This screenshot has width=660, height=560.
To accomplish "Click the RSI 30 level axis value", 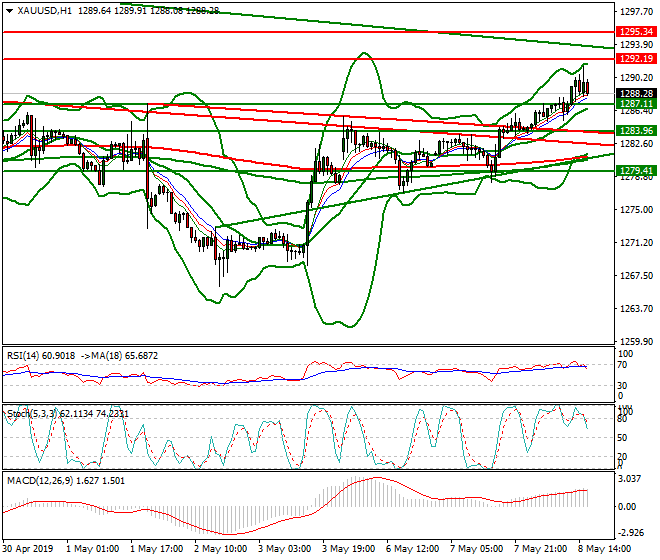I will pyautogui.click(x=622, y=386).
